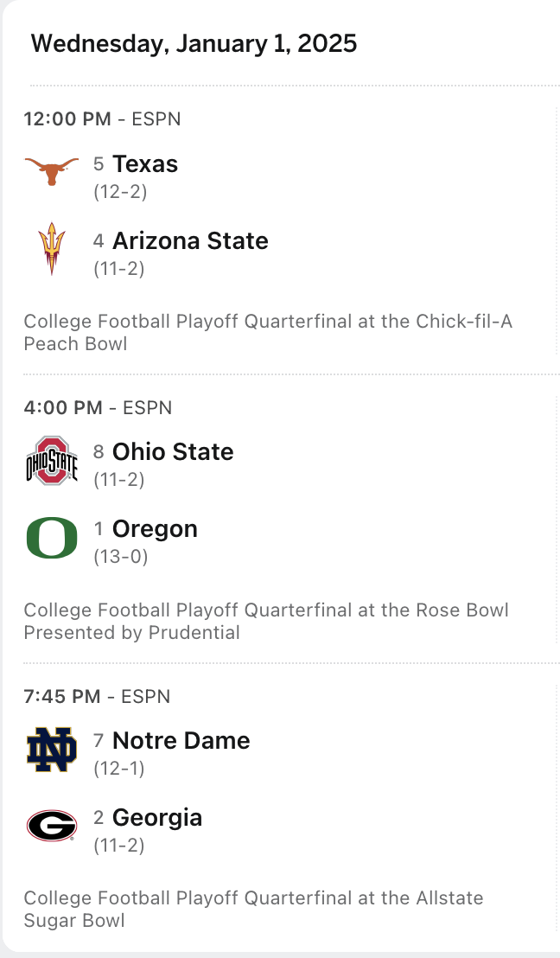Click the 4:00 PM ESPN game time
This screenshot has height=958, width=560.
[x=98, y=408]
